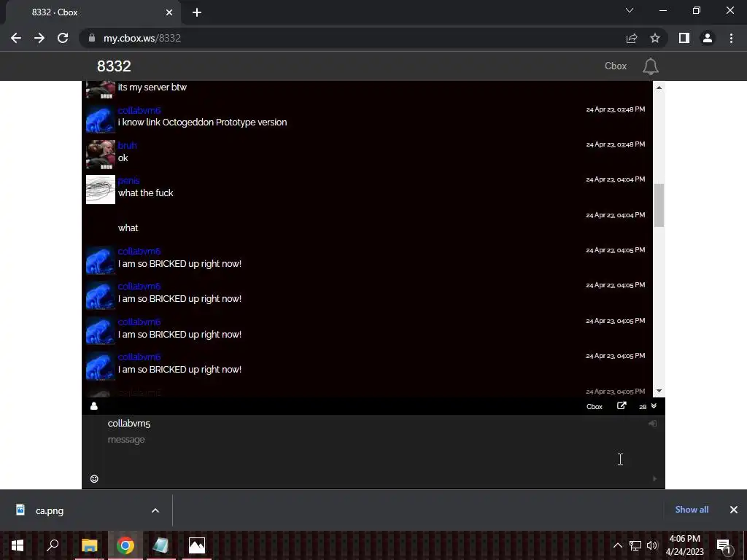
Task: Close the downloads bar
Action: coord(734,510)
